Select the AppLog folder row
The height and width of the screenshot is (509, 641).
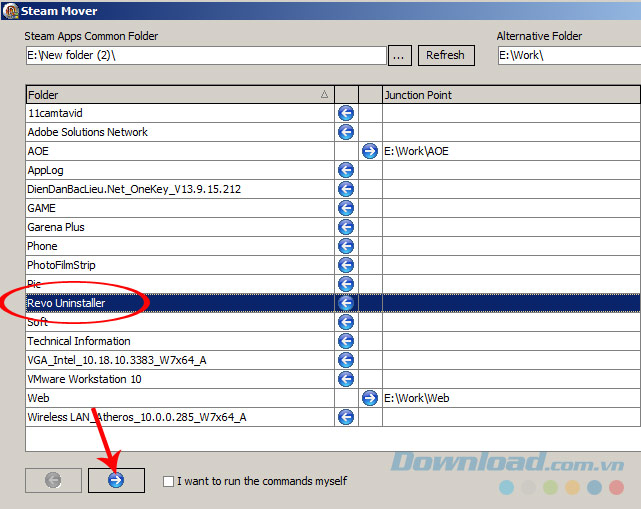180,170
